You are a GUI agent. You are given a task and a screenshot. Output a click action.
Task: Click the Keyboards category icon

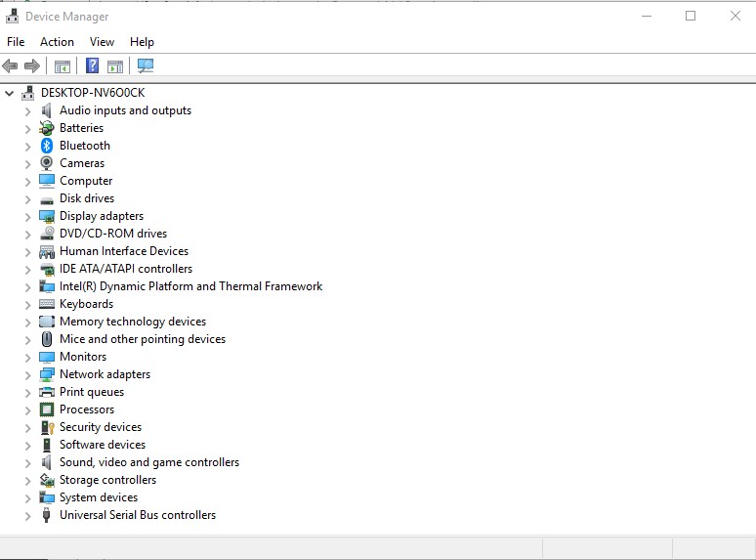[x=47, y=304]
